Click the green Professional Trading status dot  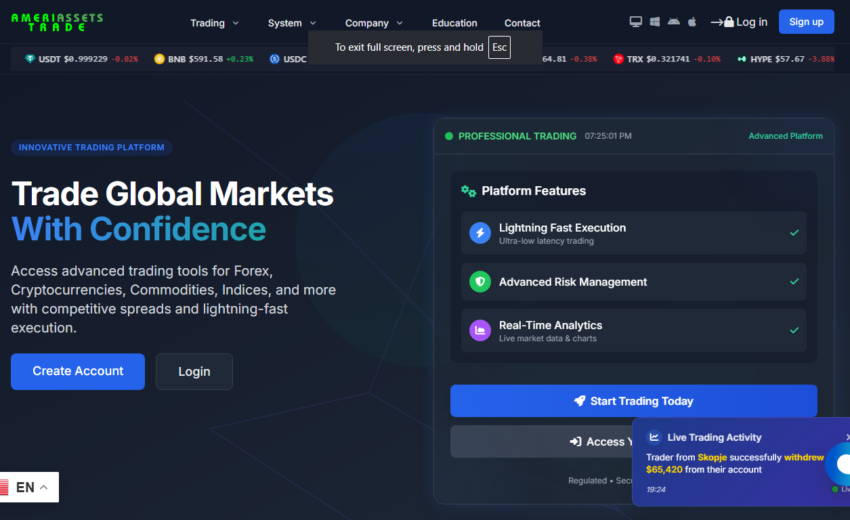click(449, 136)
